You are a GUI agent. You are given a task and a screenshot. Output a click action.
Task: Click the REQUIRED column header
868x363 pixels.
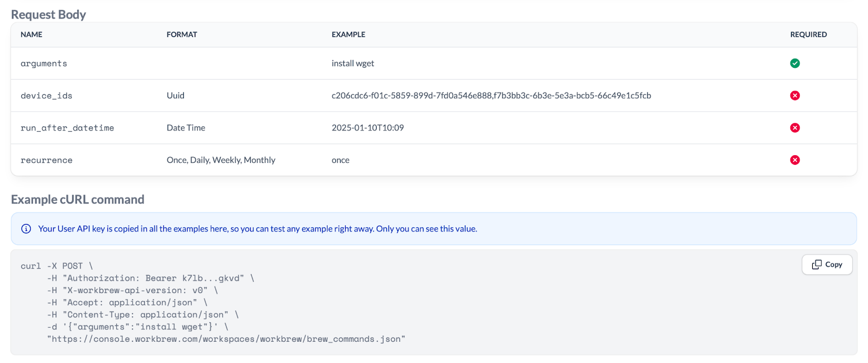coord(808,35)
